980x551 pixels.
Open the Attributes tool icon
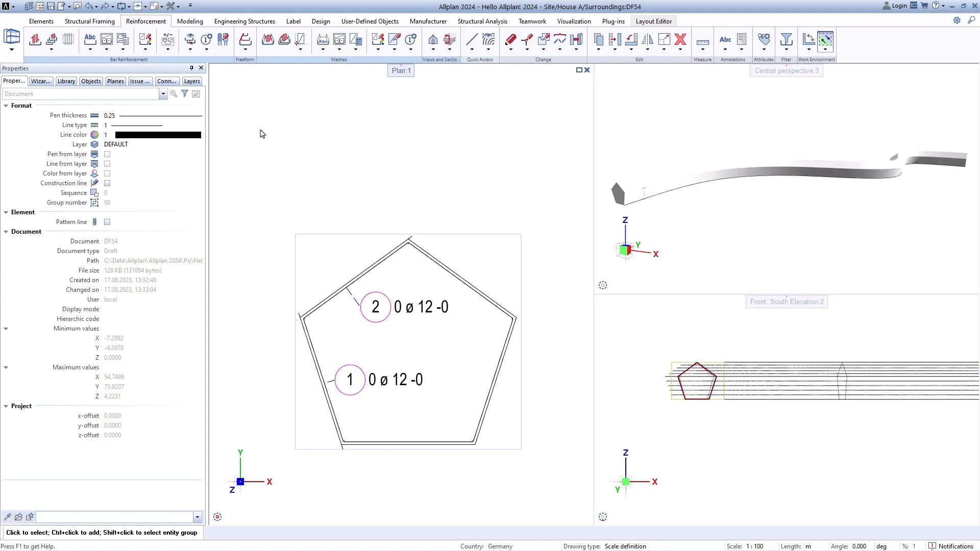764,38
